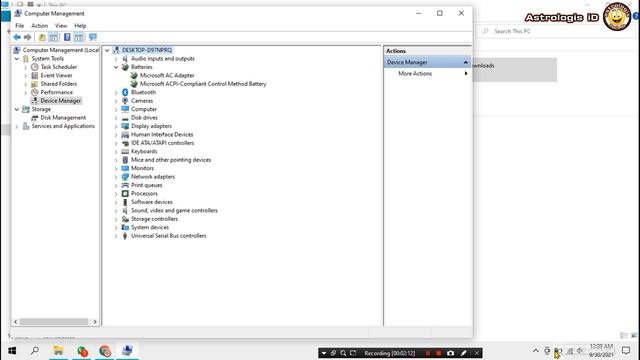Image resolution: width=640 pixels, height=360 pixels.
Task: Expand Sound, video and game controllers
Action: coord(116,211)
